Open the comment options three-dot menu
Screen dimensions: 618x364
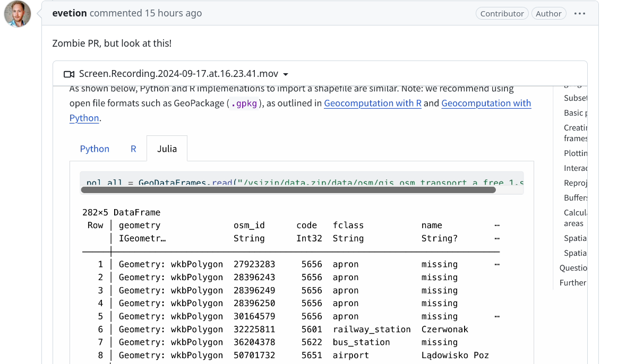pos(580,14)
